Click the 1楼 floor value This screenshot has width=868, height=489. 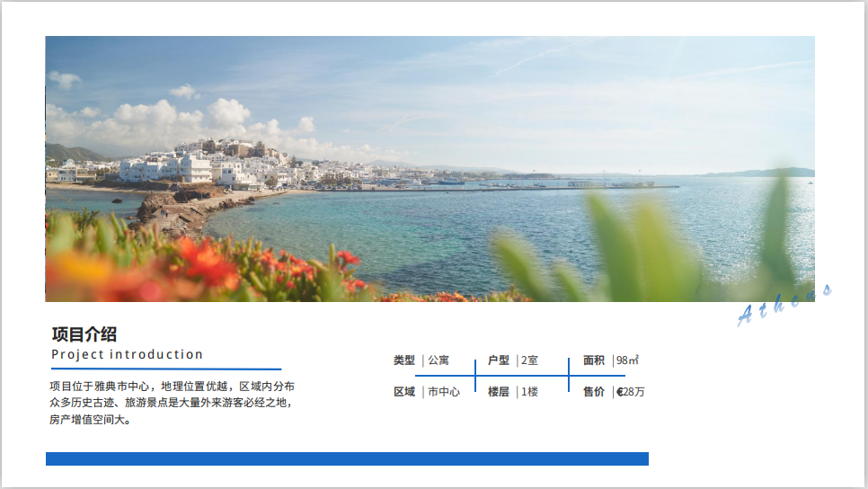530,392
